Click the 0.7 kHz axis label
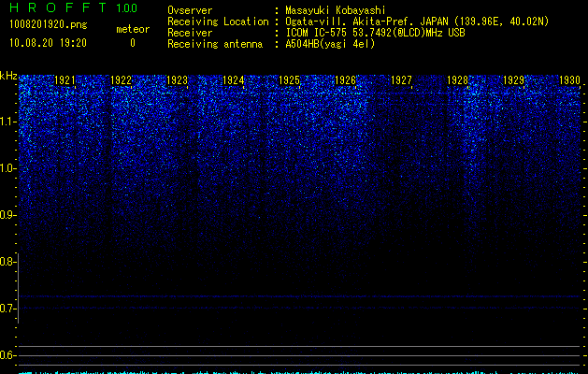Image resolution: width=588 pixels, height=374 pixels. point(7,309)
